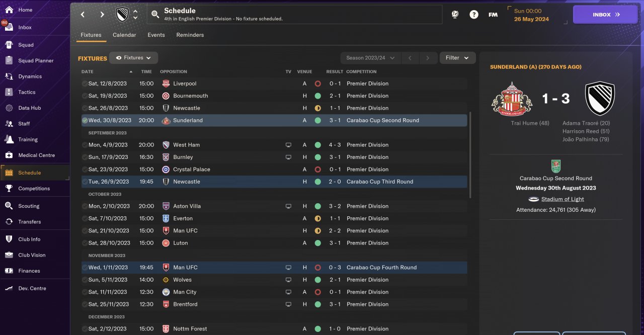Toggle the check mark on Sunderland fixture
The width and height of the screenshot is (644, 335).
[85, 120]
